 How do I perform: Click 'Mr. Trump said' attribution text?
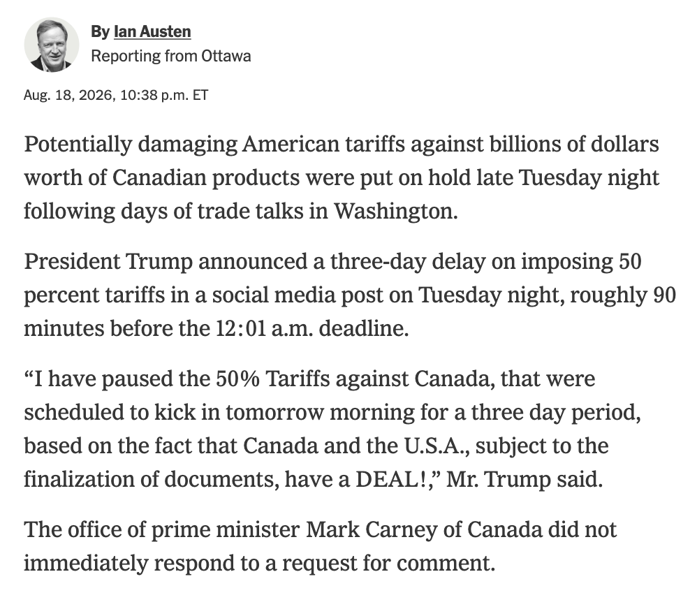click(524, 479)
